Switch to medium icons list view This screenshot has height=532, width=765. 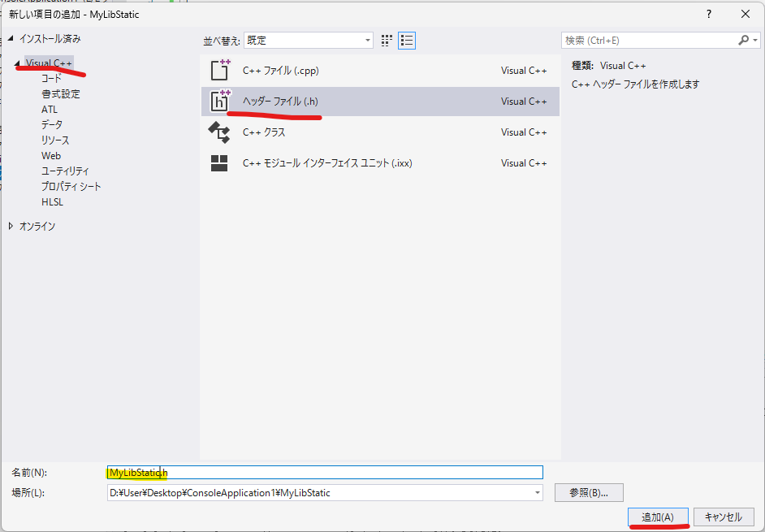407,40
